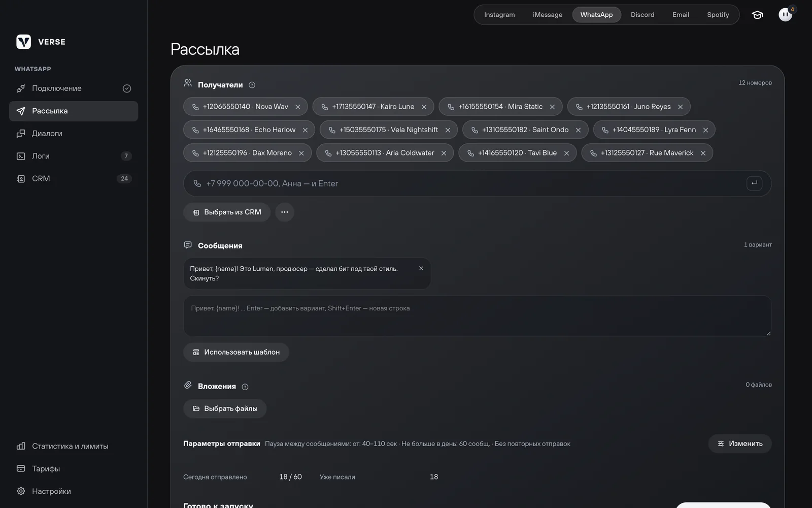This screenshot has width=812, height=508.
Task: Open the graduation cap tutorial icon
Action: (757, 15)
